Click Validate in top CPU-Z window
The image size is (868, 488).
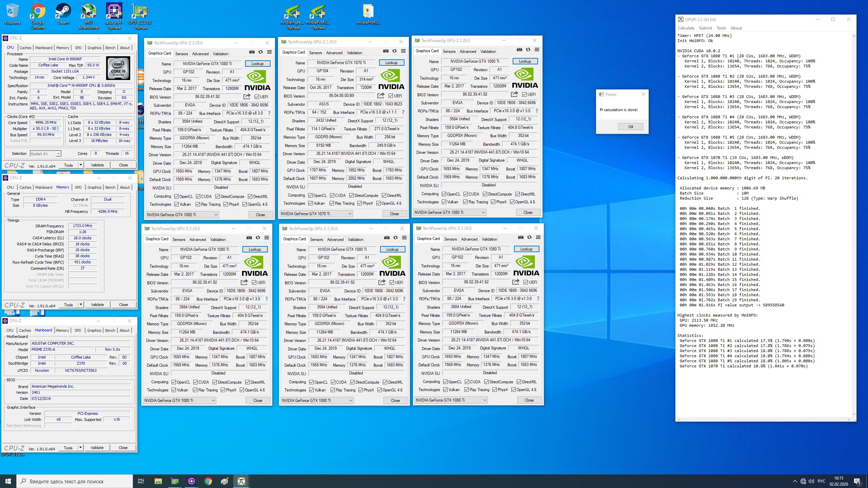click(97, 165)
